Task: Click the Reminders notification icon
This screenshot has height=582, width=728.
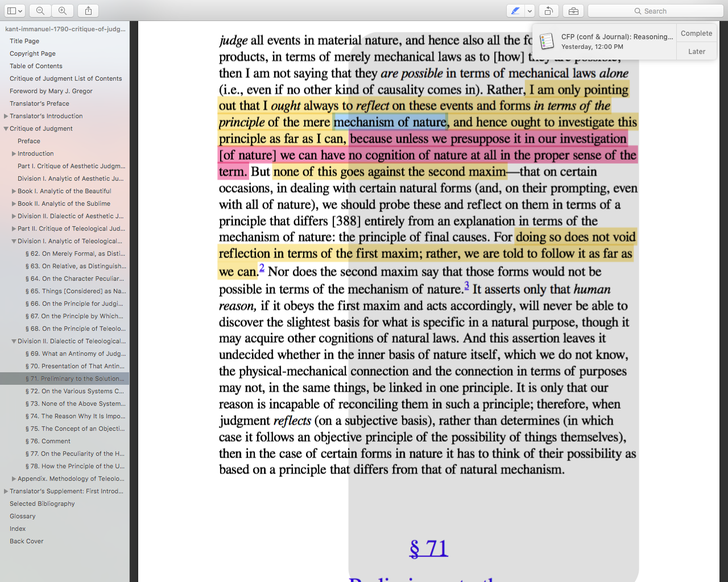Action: (547, 41)
